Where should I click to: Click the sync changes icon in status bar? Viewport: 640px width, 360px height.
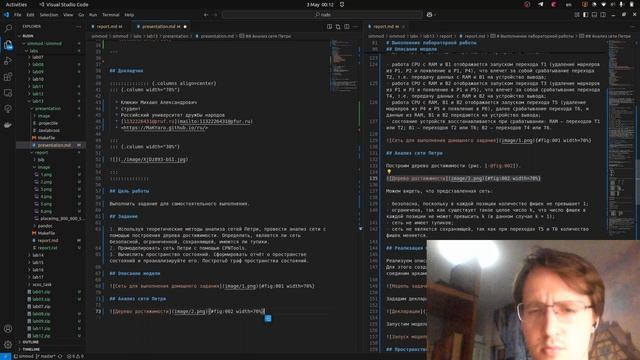[60, 356]
